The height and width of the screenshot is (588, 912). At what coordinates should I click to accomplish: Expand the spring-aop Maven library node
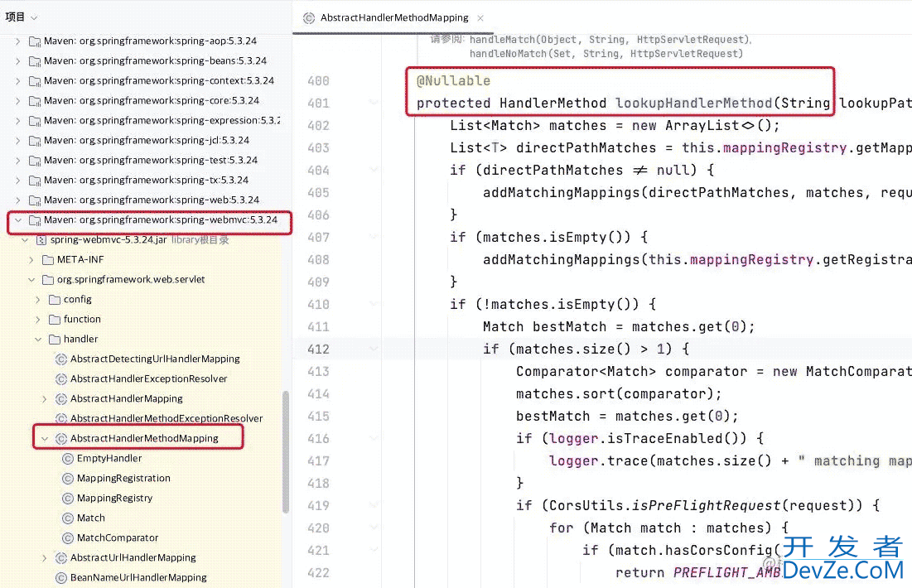[18, 41]
